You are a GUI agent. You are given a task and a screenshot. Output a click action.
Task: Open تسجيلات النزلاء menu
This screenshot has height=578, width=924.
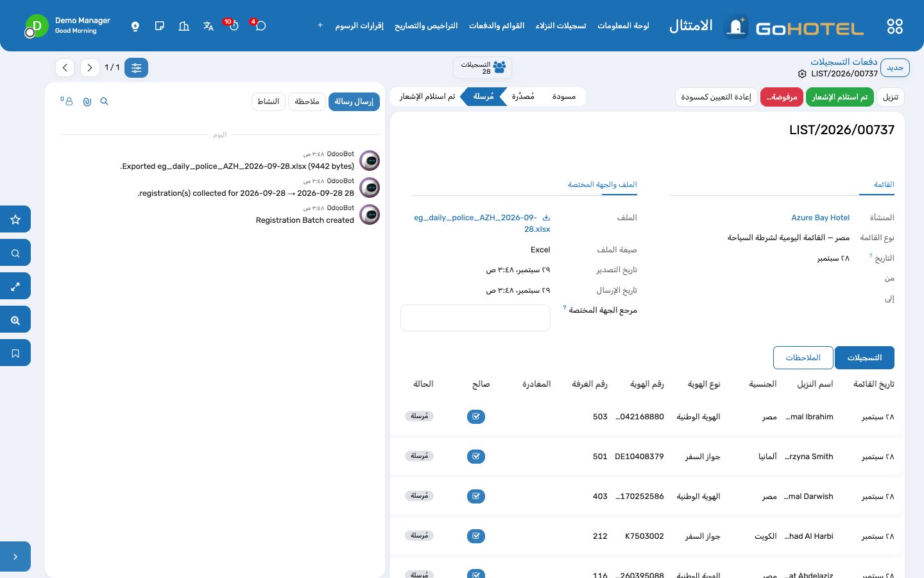coord(561,26)
